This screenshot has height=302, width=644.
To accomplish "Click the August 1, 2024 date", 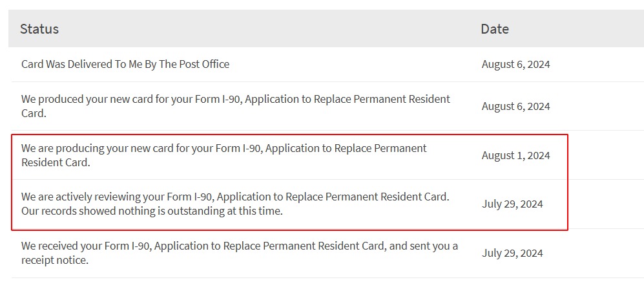I will [x=516, y=155].
